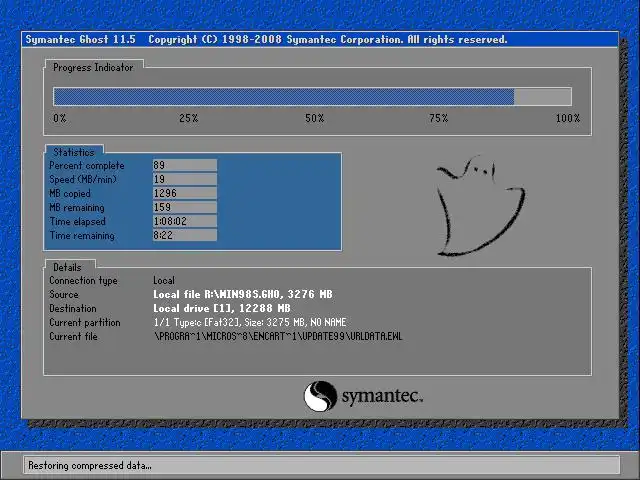The image size is (640, 480).
Task: Select the MB remaining value 159
Action: [184, 207]
